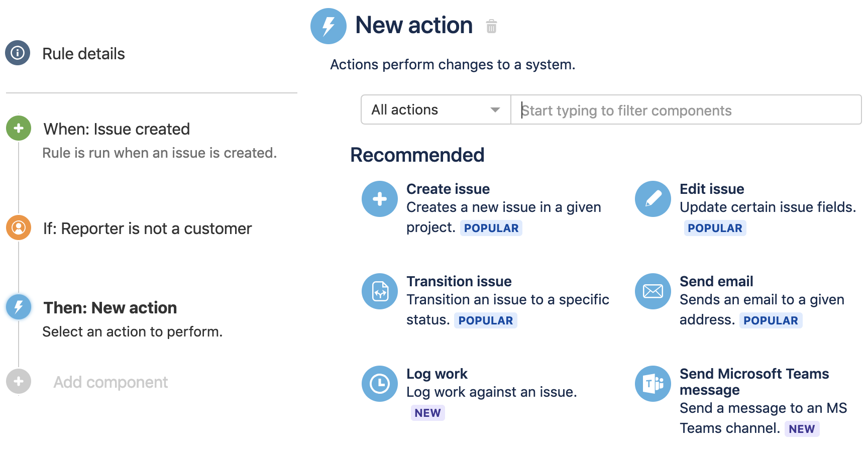Click the Send email envelope icon
Screen dimensions: 868x452
[x=653, y=291]
